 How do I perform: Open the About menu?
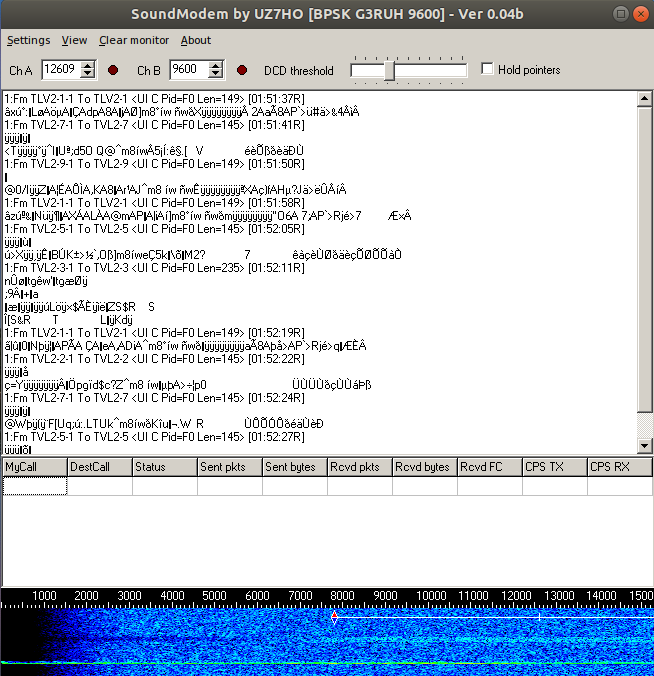pyautogui.click(x=196, y=40)
